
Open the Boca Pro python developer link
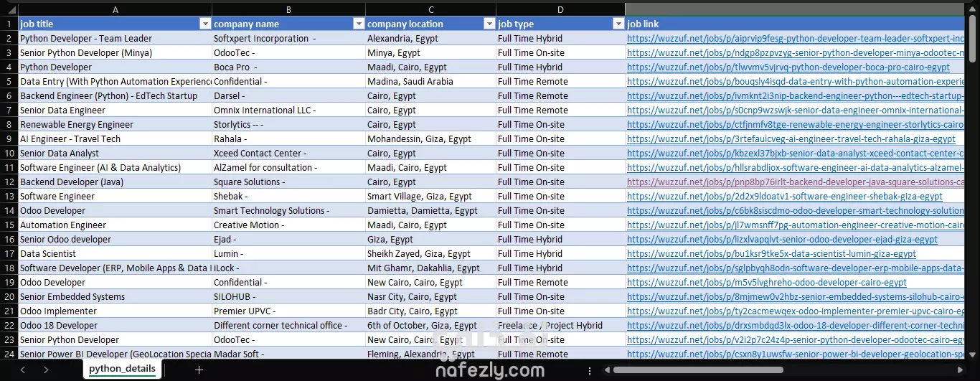coord(788,67)
